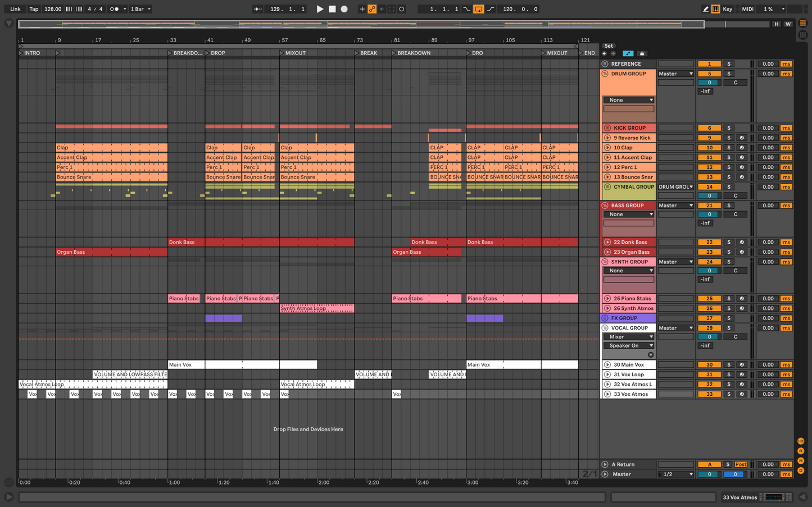Open the 1 Bar quantization dropdown
Image resolution: width=812 pixels, height=507 pixels.
click(140, 9)
